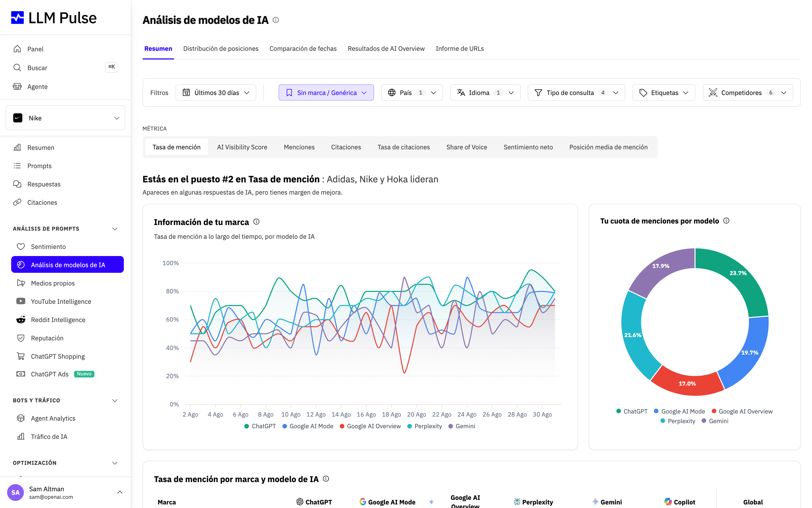Go to Análisis de modelos de IA page
This screenshot has width=812, height=508.
pyautogui.click(x=67, y=265)
